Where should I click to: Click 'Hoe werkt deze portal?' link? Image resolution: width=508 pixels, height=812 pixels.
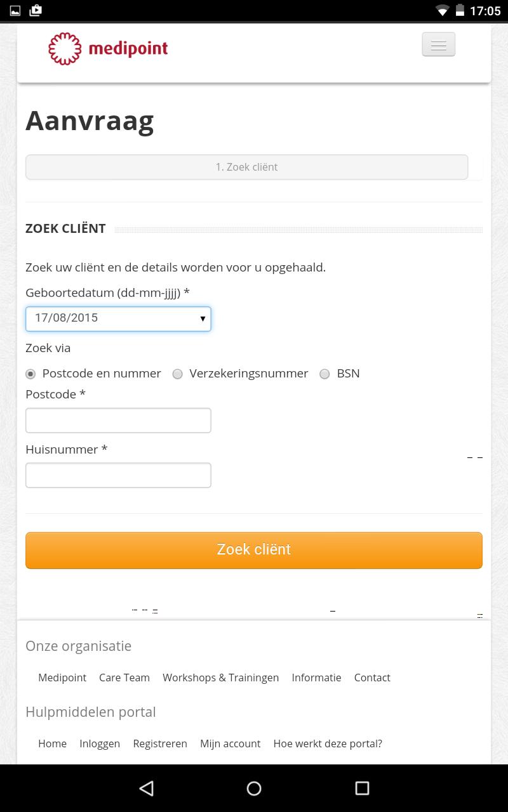(x=328, y=743)
